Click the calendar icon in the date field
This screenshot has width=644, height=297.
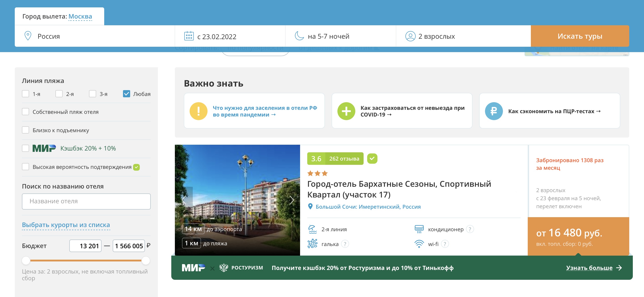coord(189,36)
